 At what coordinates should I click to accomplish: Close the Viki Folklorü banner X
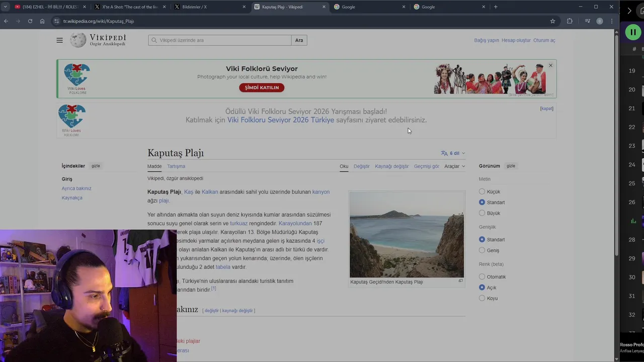(x=550, y=65)
